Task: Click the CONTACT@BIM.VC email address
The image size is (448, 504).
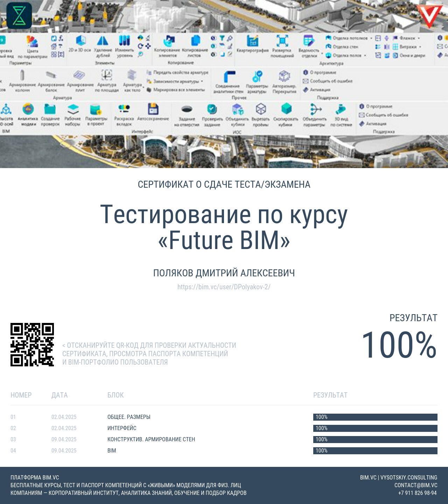Action: tap(416, 485)
